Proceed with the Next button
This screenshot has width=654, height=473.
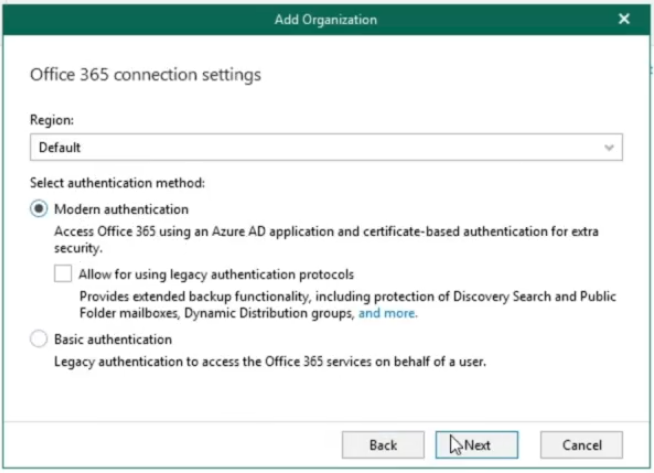[x=477, y=445]
